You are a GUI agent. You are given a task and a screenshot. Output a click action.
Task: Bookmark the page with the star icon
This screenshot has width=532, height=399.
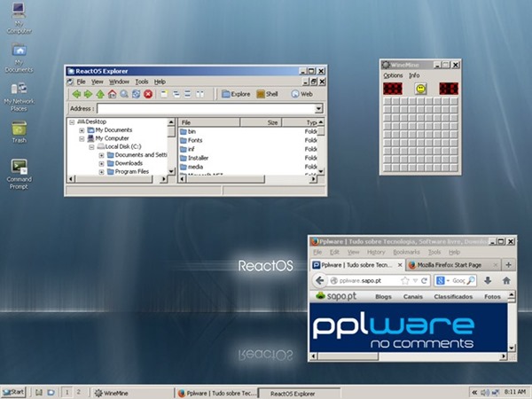click(x=405, y=280)
